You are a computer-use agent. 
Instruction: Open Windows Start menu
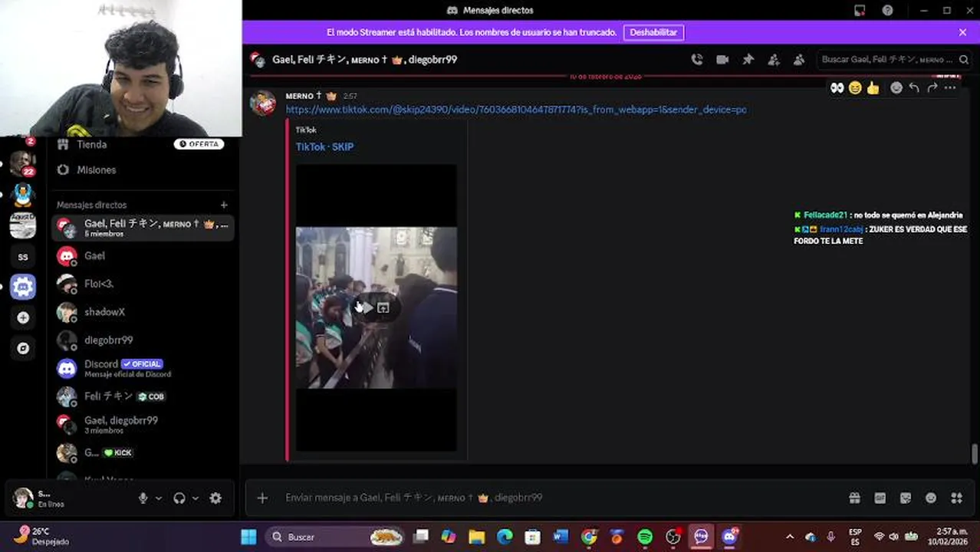coord(248,537)
